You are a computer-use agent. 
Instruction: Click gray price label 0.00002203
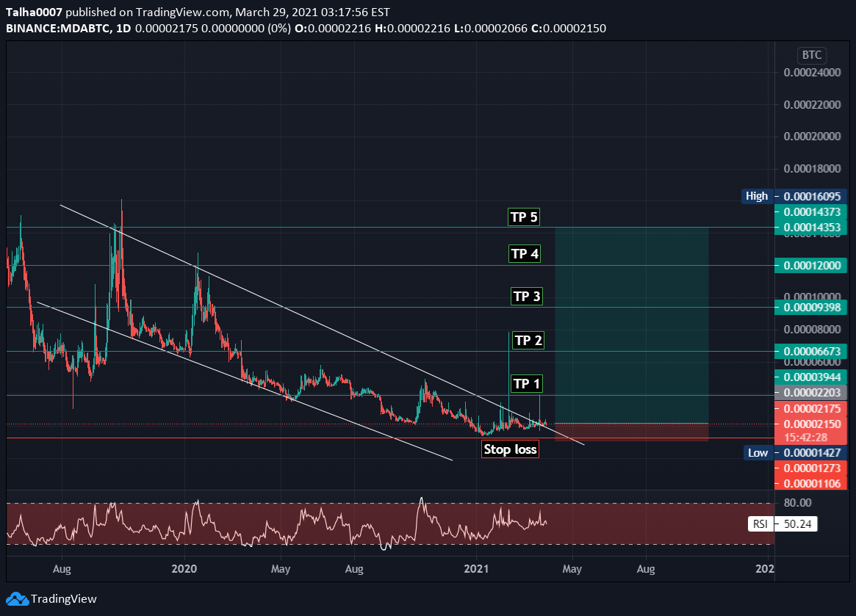click(x=810, y=392)
